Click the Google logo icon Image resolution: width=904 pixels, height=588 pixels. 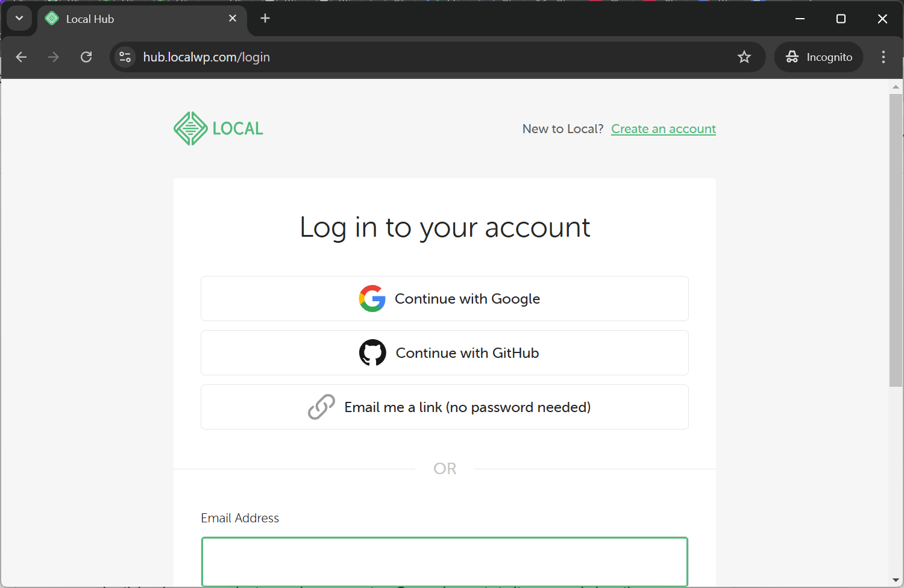[x=372, y=299]
